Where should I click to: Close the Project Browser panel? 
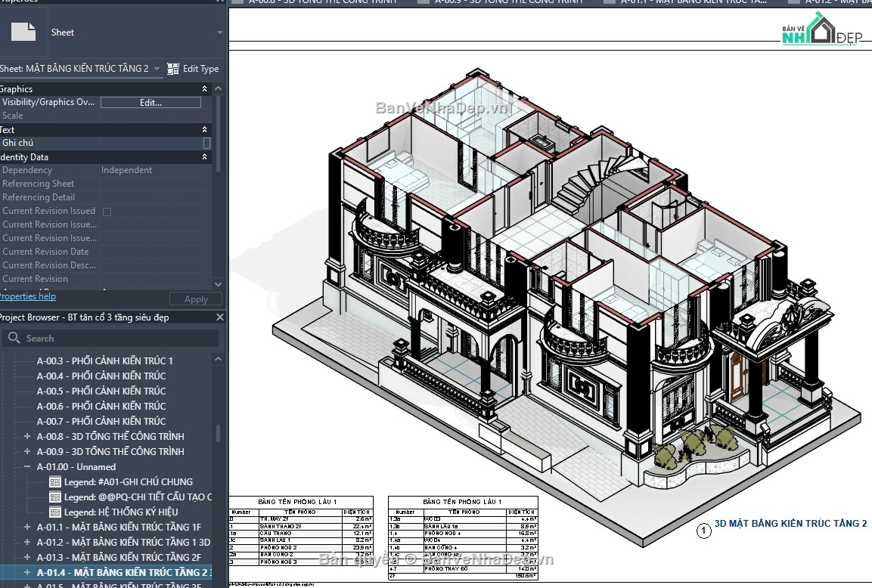point(219,317)
